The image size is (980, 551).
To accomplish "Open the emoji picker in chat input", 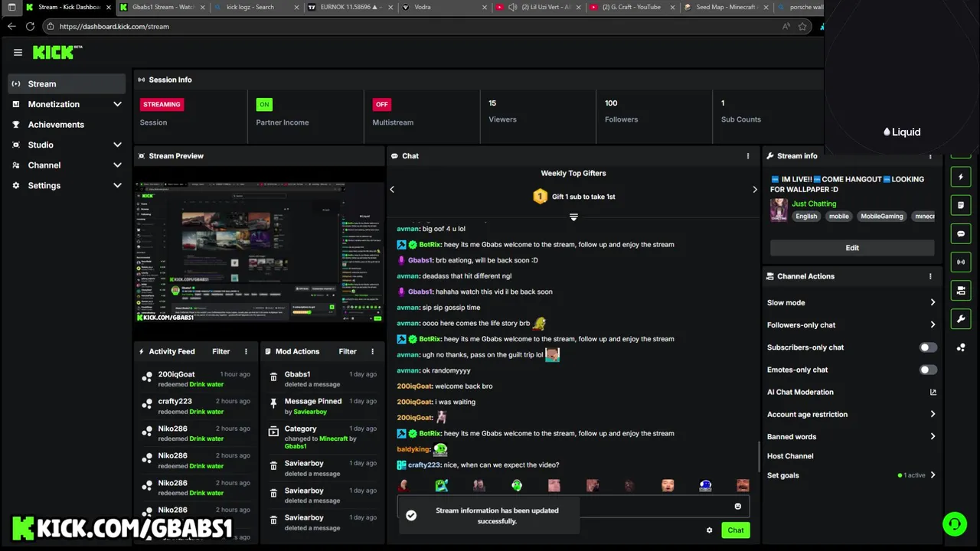I will 737,506.
